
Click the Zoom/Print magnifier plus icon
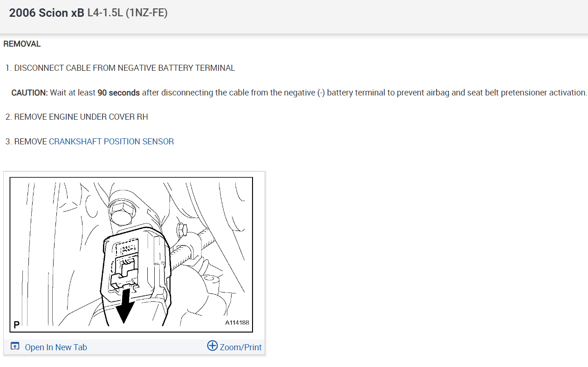point(212,346)
